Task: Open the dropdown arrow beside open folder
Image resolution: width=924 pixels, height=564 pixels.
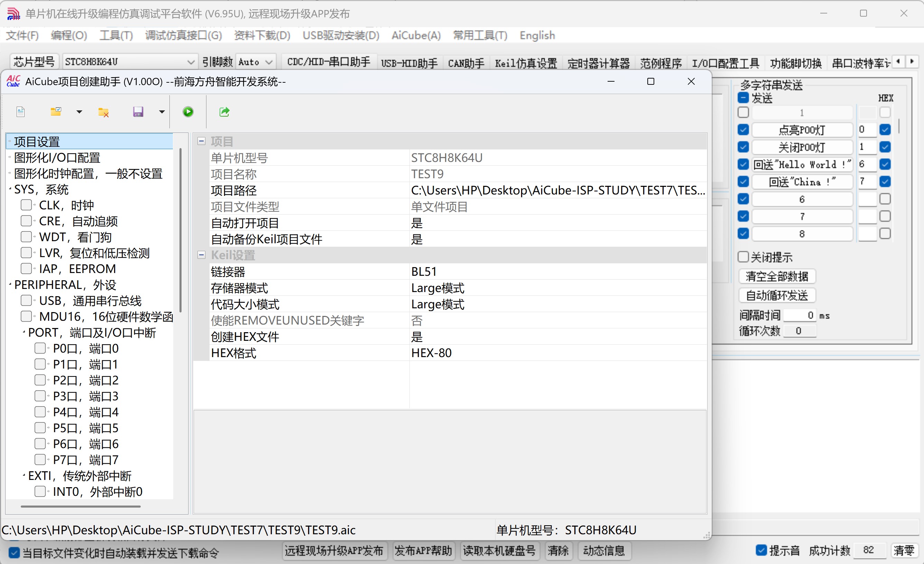Action: 79,112
